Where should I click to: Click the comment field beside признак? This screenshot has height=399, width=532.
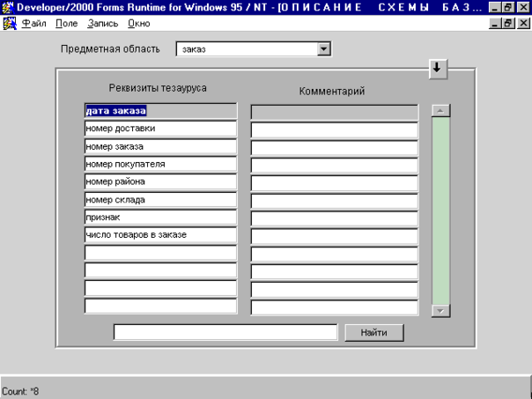[x=335, y=218]
